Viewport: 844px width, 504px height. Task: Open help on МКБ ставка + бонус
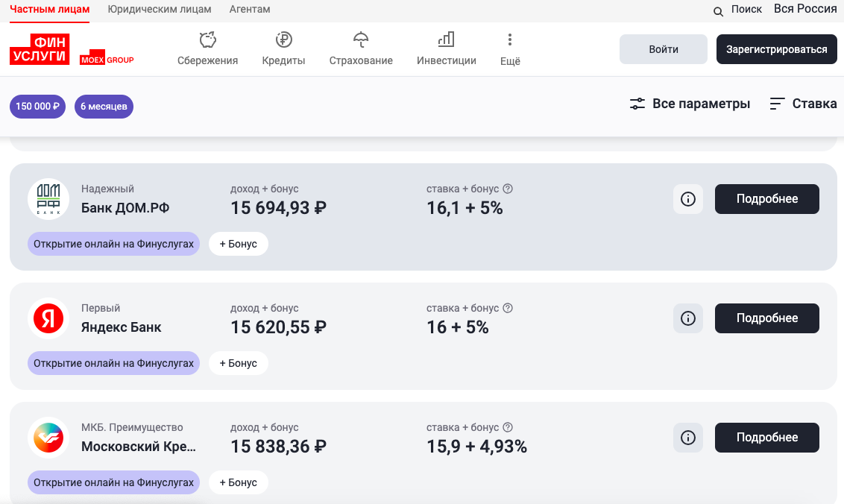tap(508, 427)
